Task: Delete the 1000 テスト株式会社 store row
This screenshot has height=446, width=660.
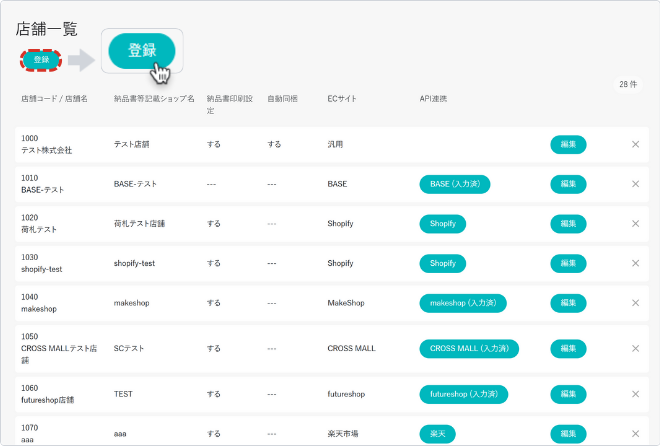Action: [635, 144]
